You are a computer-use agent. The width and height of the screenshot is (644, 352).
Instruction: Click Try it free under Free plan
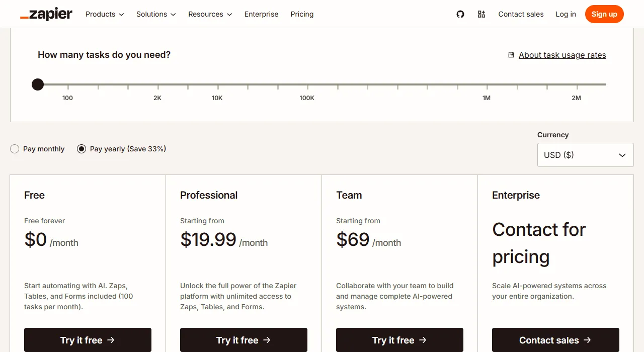[88, 340]
